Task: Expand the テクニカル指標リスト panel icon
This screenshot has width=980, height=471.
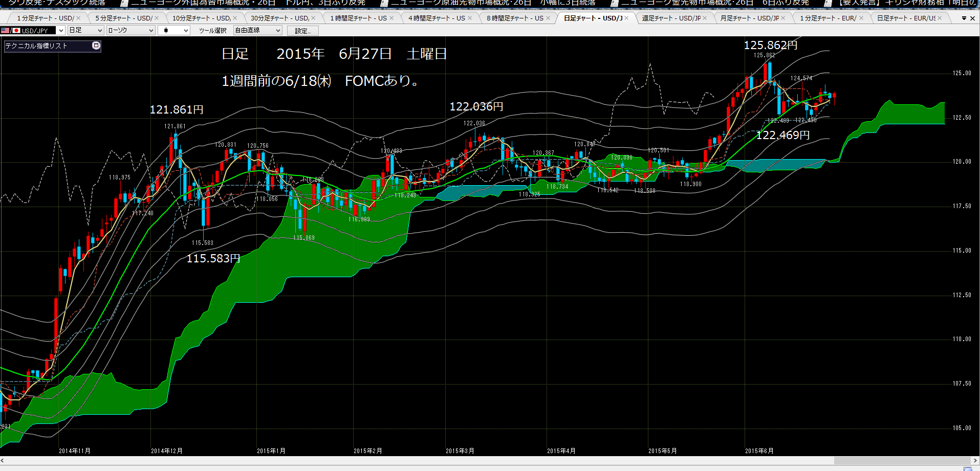Action: 96,46
